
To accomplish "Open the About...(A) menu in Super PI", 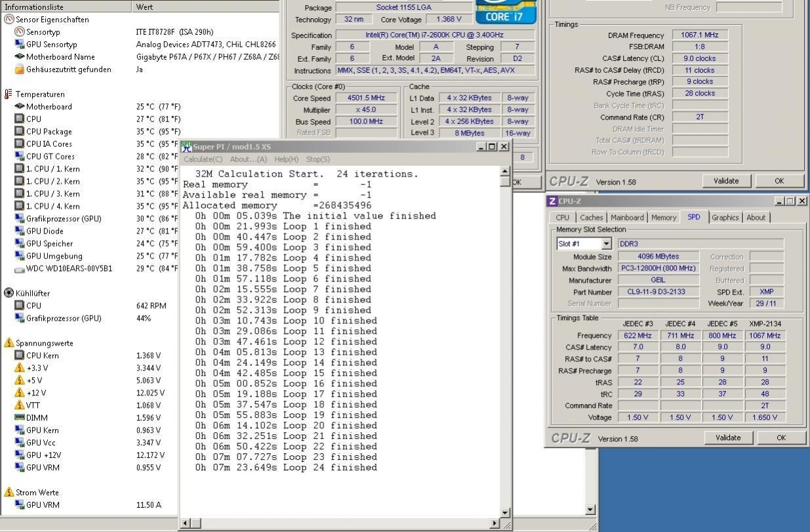I will coord(249,159).
